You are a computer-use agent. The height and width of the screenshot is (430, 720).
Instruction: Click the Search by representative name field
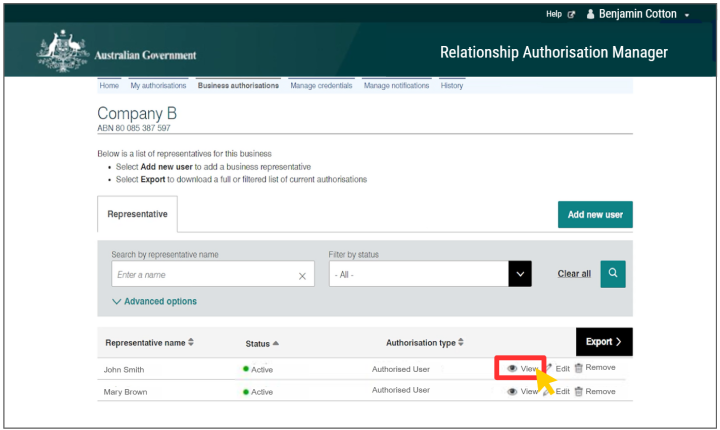pos(203,275)
